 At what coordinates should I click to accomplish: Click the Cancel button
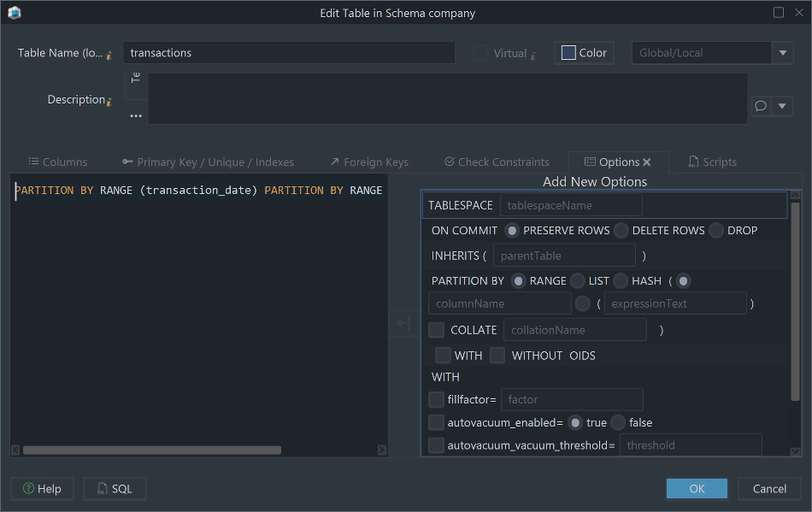(769, 489)
